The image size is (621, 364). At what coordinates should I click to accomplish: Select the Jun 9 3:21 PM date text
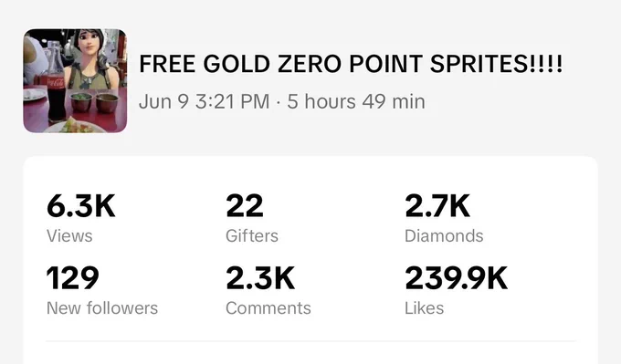205,101
